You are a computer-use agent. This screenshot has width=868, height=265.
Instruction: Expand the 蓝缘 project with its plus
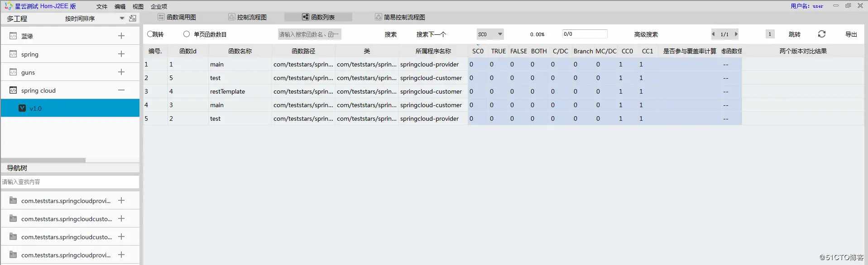click(121, 36)
